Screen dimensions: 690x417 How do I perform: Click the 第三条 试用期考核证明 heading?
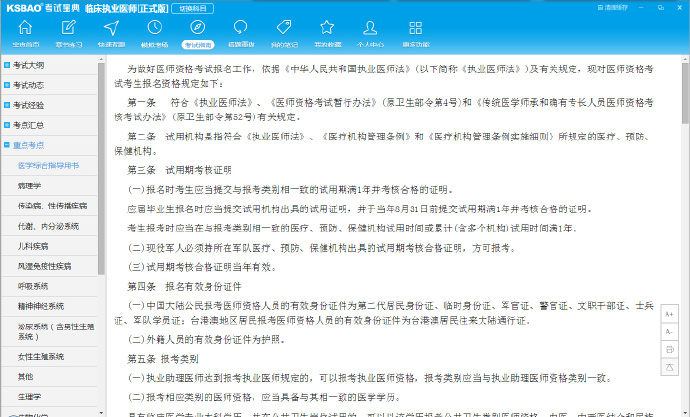[180, 170]
